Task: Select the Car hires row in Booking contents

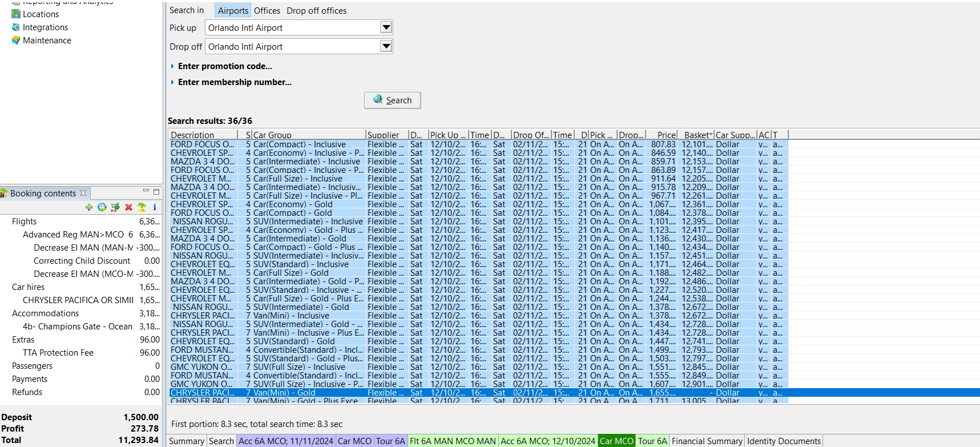Action: click(80, 287)
